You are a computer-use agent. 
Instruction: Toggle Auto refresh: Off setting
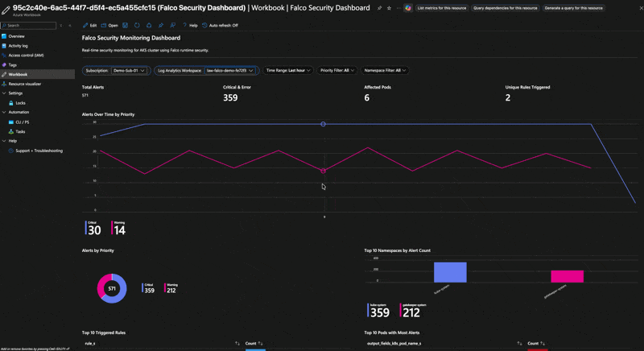(x=220, y=26)
